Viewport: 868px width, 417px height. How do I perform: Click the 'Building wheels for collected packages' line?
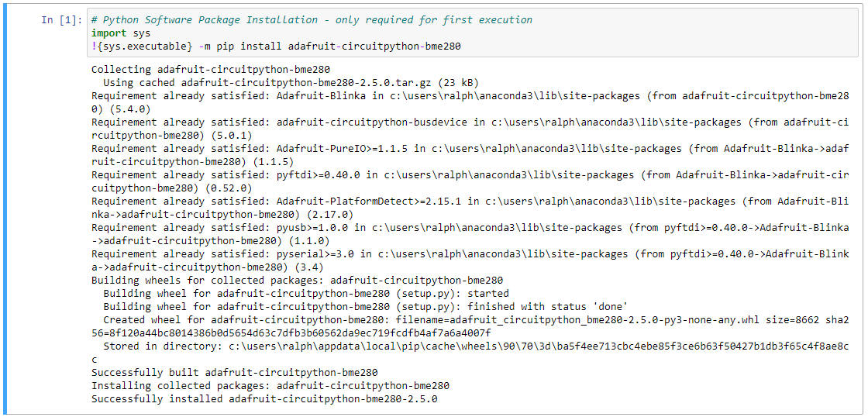(297, 281)
